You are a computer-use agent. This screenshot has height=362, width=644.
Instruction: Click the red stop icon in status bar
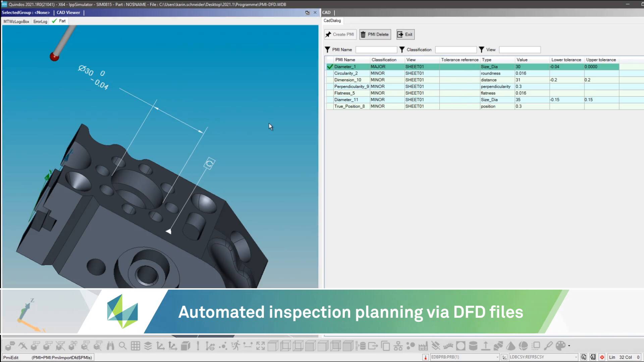[x=602, y=357]
